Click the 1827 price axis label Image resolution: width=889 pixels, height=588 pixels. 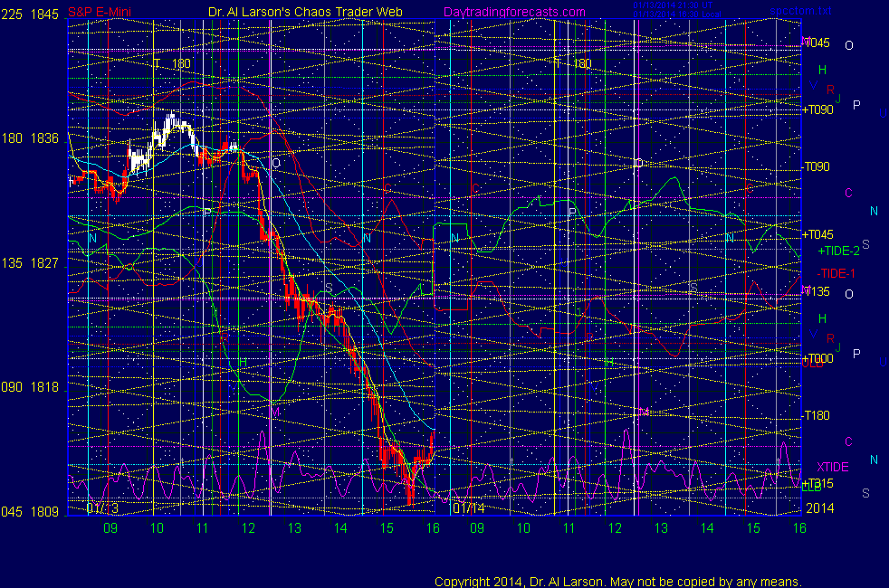coord(44,263)
